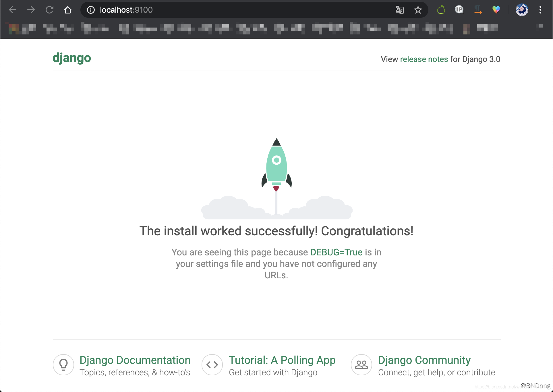The width and height of the screenshot is (553, 392).
Task: Open the Chrome three-dot menu
Action: [x=540, y=10]
